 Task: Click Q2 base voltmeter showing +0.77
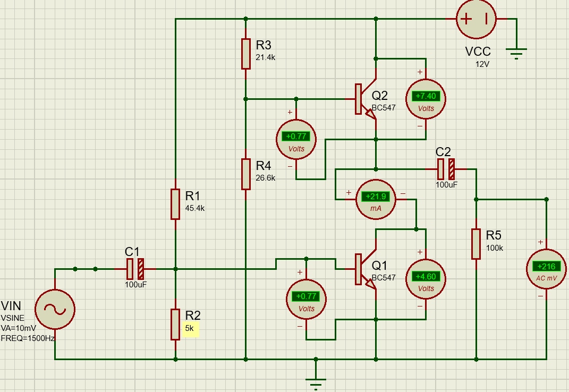point(296,139)
